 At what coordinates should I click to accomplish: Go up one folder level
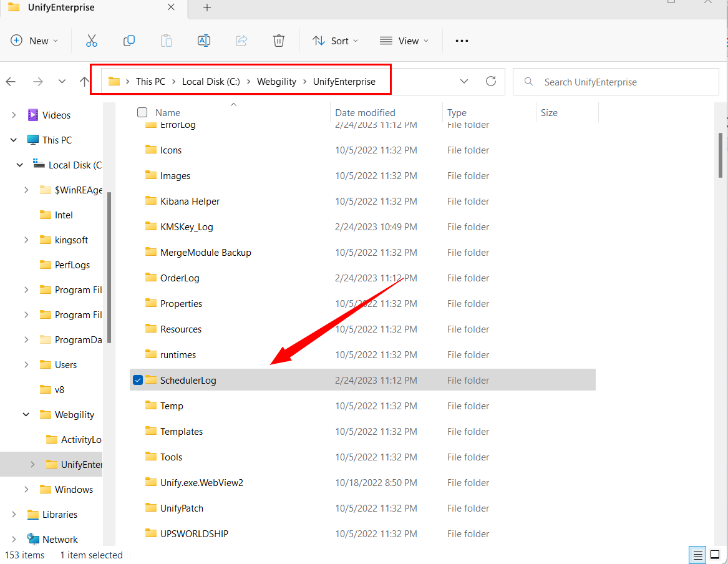click(x=84, y=82)
